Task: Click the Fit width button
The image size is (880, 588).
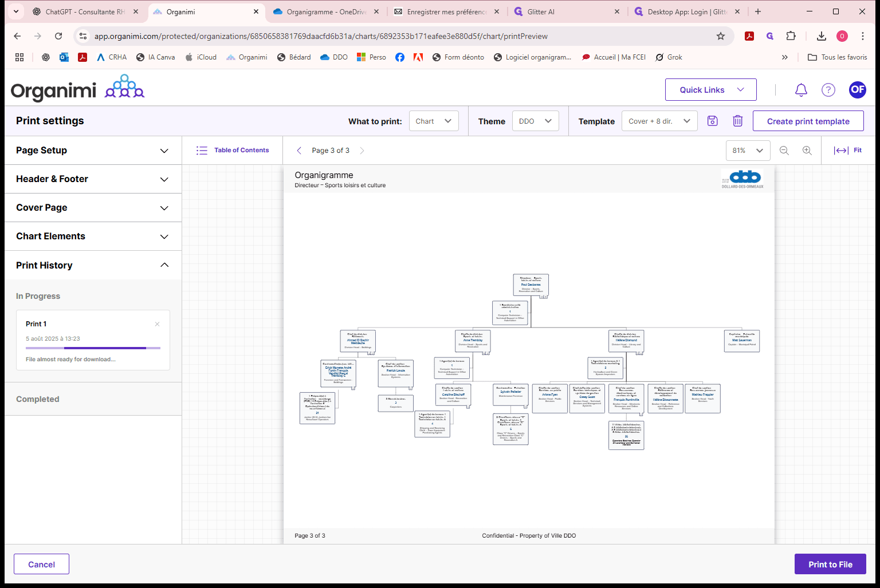Action: 848,151
